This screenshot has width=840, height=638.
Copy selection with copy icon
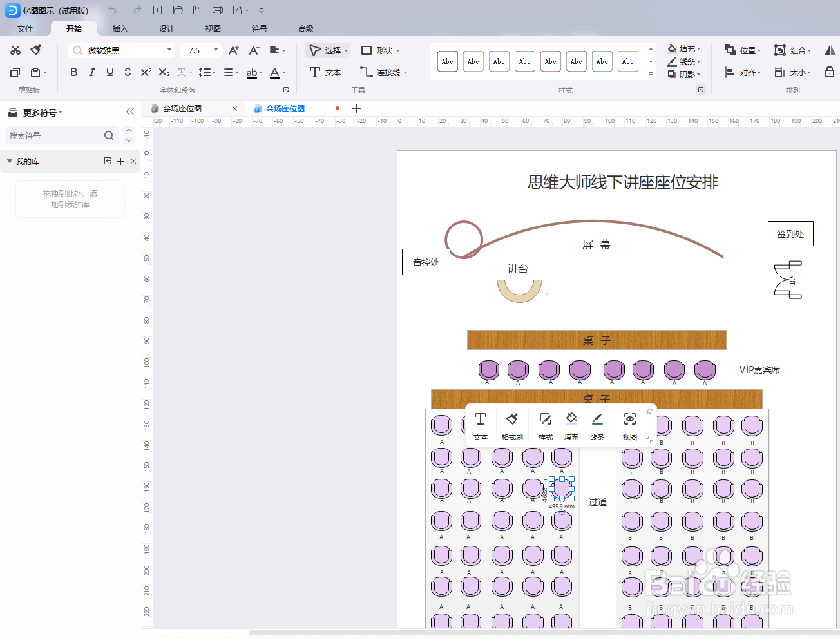click(15, 72)
